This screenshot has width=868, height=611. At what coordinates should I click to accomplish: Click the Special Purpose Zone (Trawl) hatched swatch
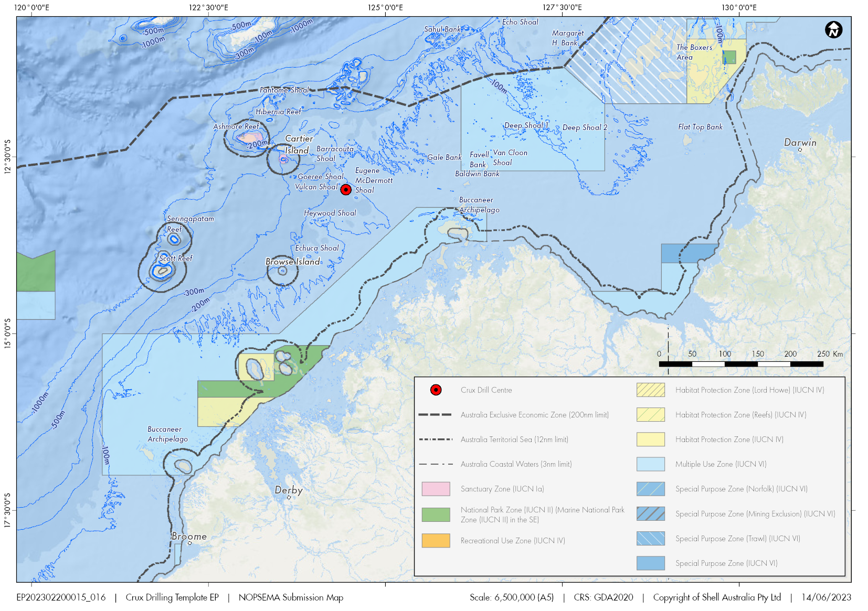pos(650,538)
